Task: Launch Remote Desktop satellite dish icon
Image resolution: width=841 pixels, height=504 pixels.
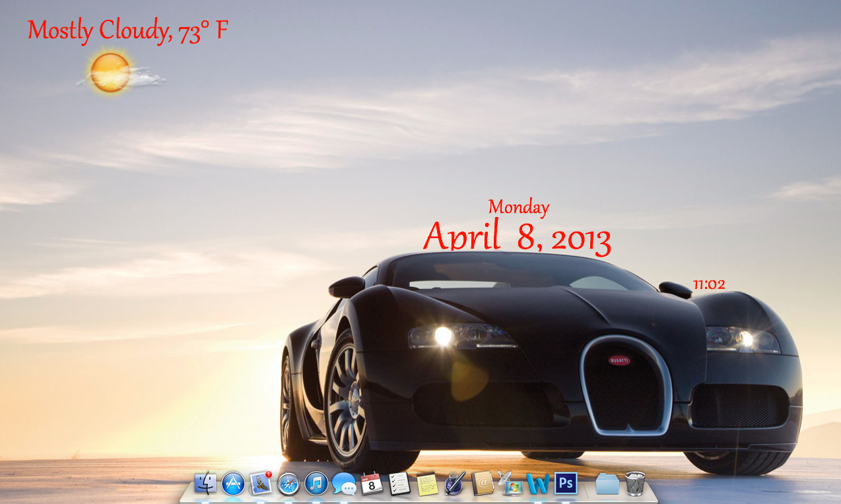Action: (x=510, y=484)
